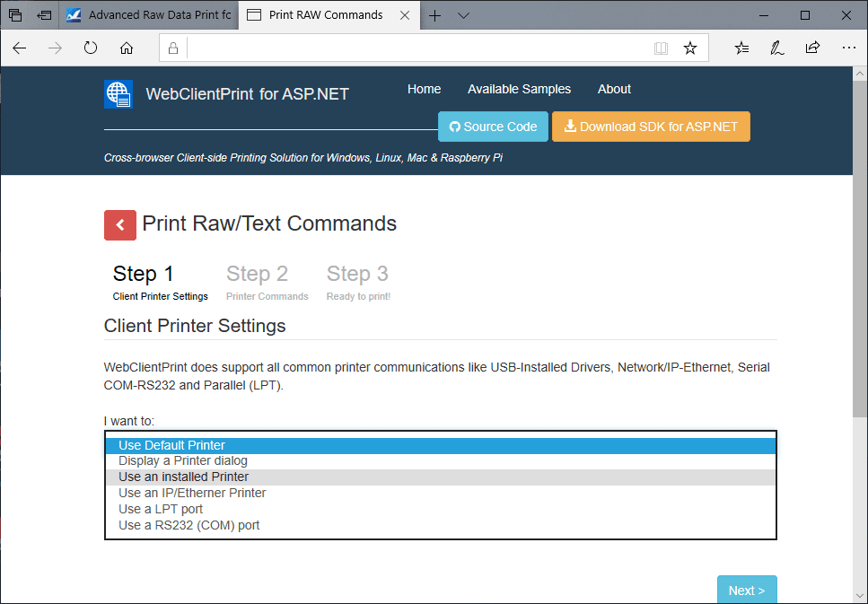The height and width of the screenshot is (604, 868).
Task: Click scrollbar up arrow
Action: coord(860,74)
